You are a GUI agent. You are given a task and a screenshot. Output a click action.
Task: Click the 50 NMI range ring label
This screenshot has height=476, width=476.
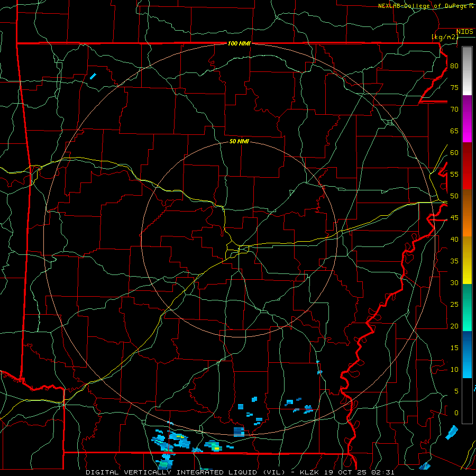(239, 141)
